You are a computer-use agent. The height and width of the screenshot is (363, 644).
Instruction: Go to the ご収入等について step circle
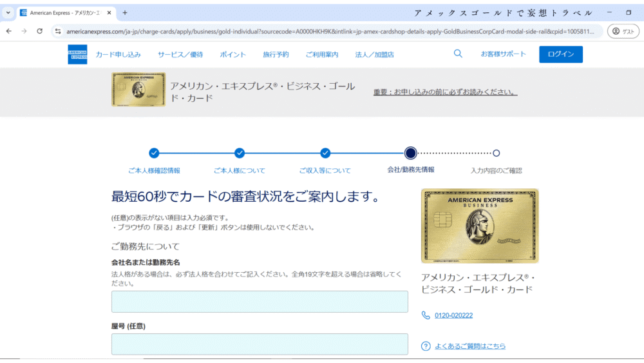pos(325,153)
